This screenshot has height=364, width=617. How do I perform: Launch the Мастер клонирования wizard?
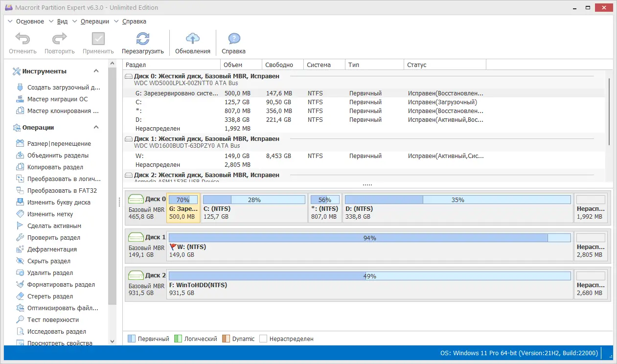[55, 111]
